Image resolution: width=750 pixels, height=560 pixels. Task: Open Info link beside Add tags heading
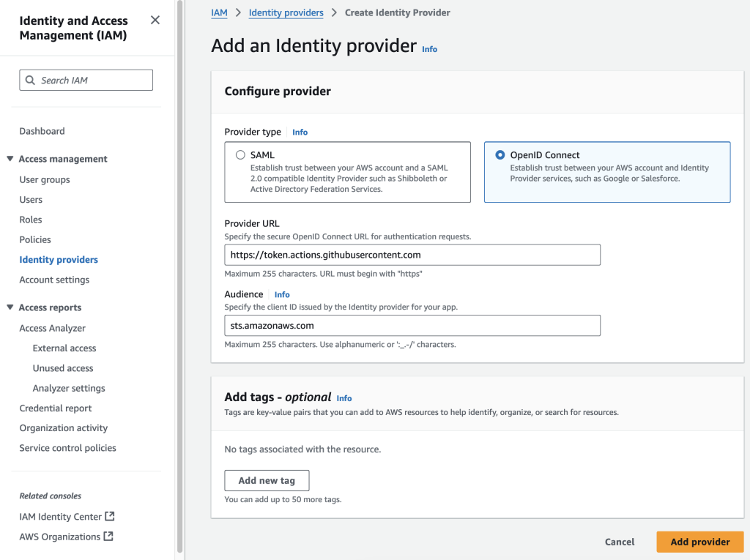click(x=344, y=398)
